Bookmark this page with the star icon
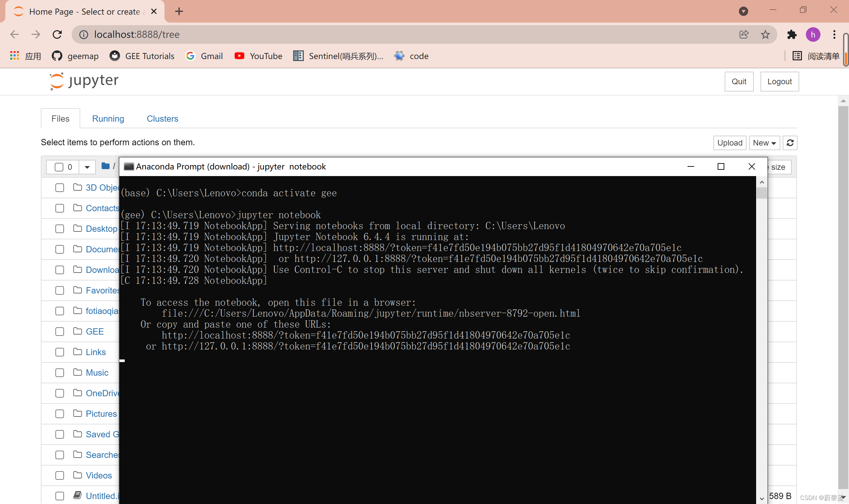 click(765, 34)
